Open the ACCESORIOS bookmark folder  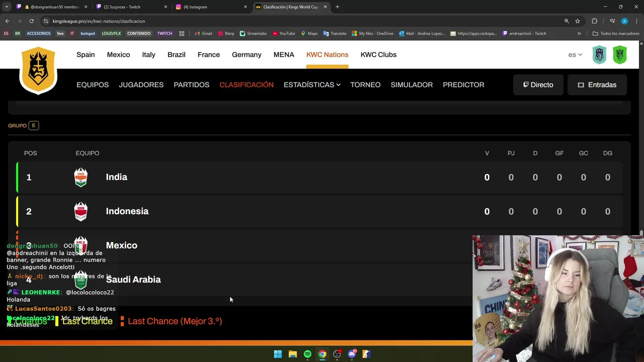(39, 34)
